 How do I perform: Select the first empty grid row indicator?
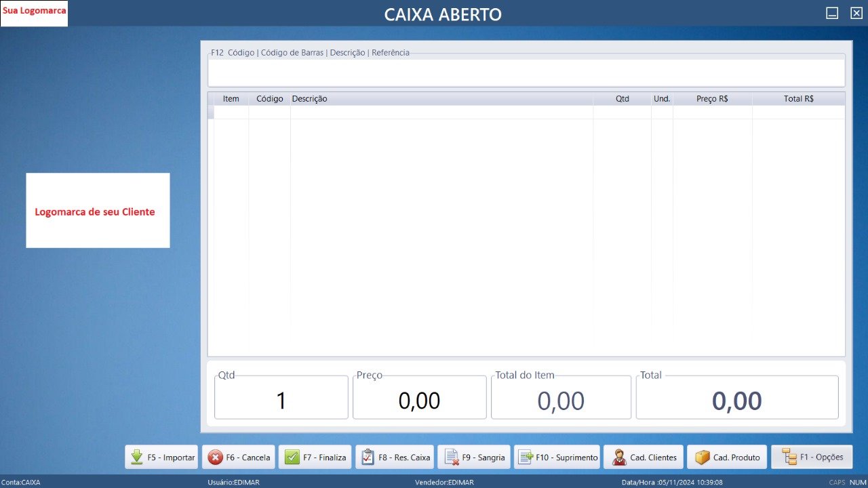pyautogui.click(x=211, y=113)
